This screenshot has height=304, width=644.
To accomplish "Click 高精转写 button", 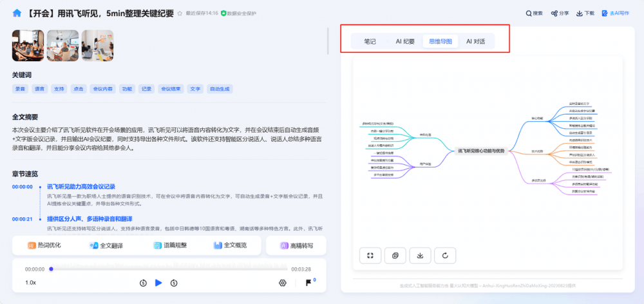I will coord(296,245).
